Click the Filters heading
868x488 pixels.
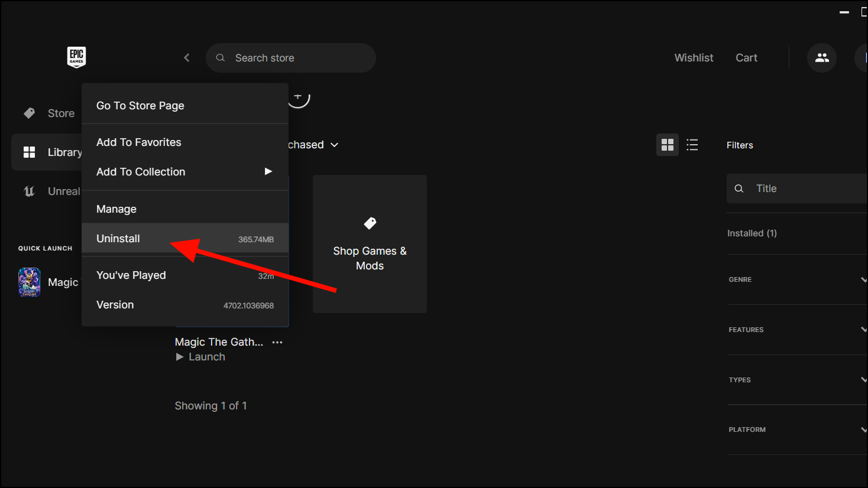(x=740, y=145)
